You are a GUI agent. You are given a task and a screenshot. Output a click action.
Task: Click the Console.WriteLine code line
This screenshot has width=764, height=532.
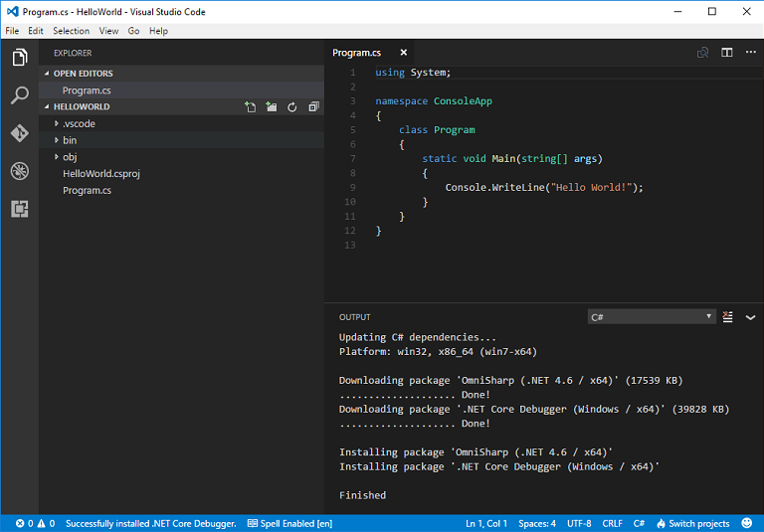pyautogui.click(x=544, y=188)
